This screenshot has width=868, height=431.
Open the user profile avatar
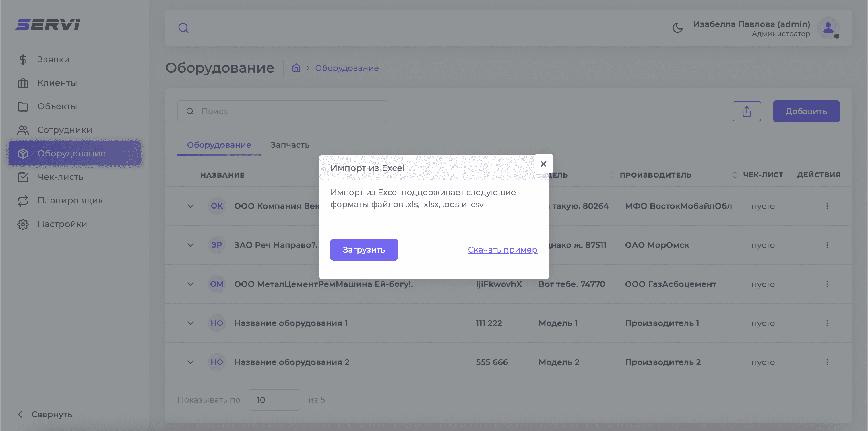(828, 28)
